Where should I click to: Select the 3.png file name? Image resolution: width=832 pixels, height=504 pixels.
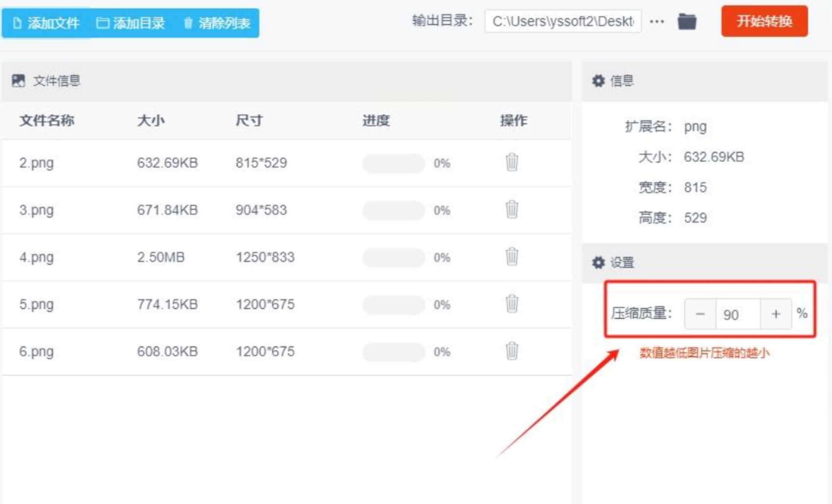36,210
